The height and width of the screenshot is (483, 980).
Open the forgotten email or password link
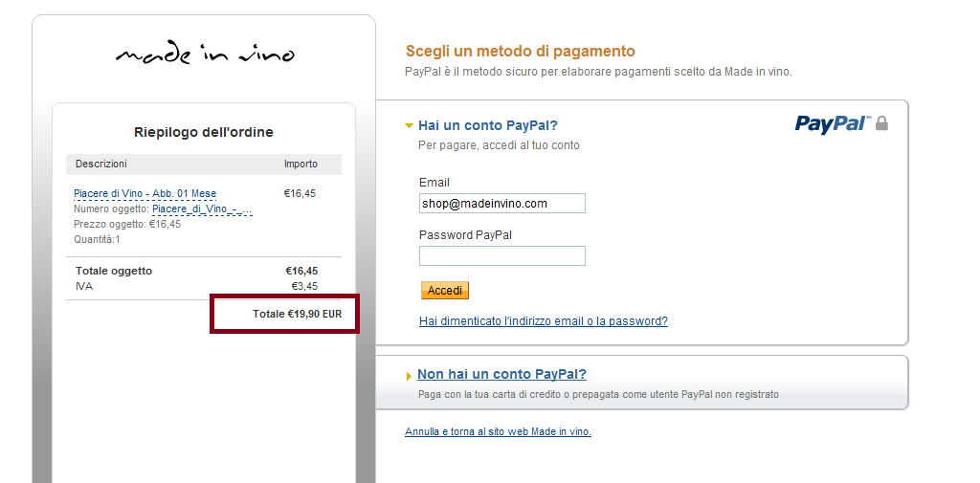click(x=543, y=321)
